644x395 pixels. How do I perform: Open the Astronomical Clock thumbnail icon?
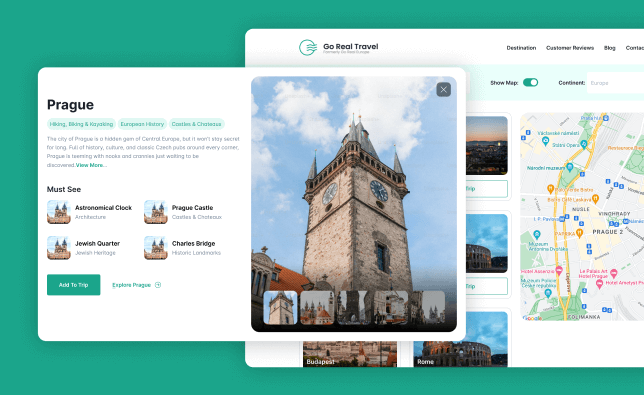pyautogui.click(x=59, y=212)
